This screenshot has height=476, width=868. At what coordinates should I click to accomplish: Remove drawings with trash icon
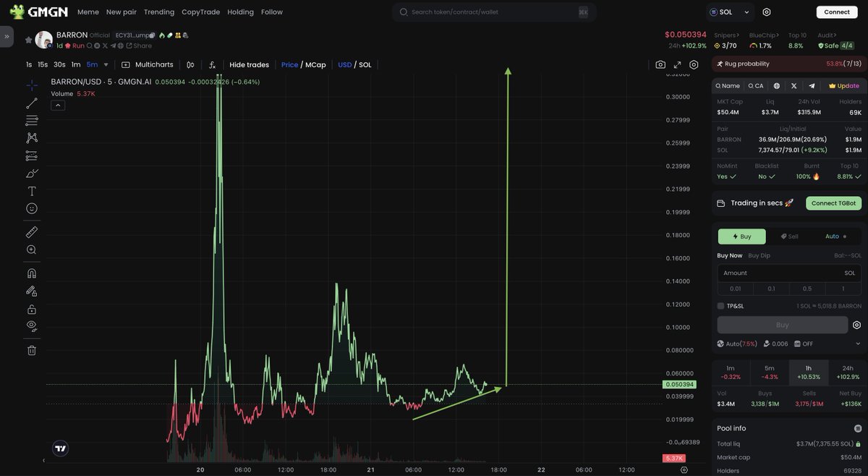point(32,350)
